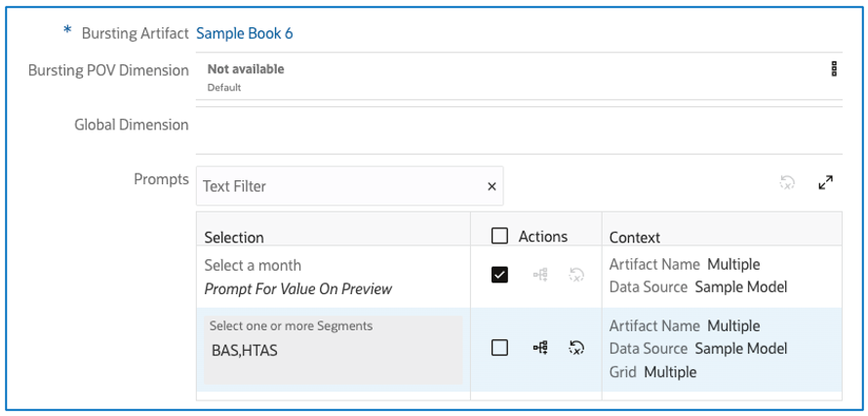Clear the Text Filter with the X
868x416 pixels.
point(492,186)
